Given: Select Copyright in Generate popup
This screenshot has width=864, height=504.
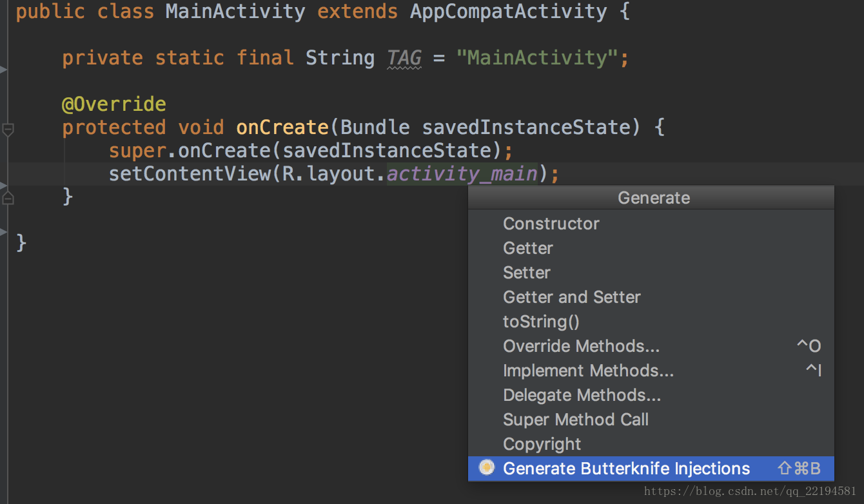Looking at the screenshot, I should pyautogui.click(x=542, y=444).
